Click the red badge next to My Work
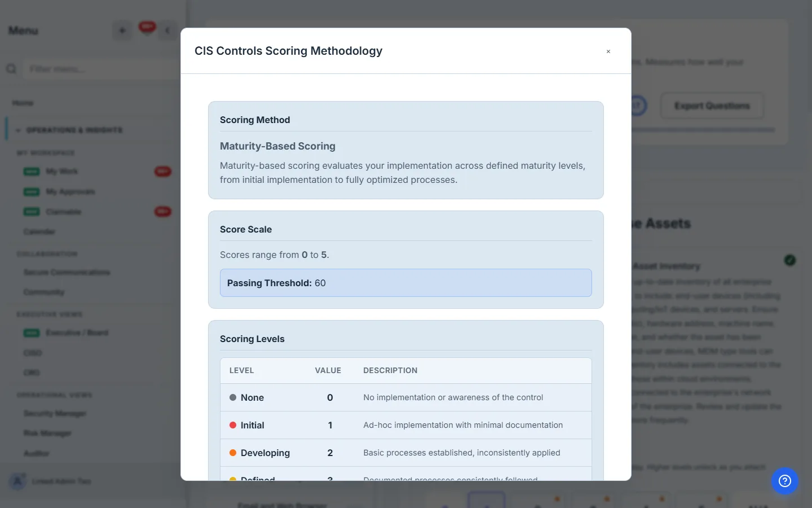Screen dimensions: 812x508 (x=163, y=171)
